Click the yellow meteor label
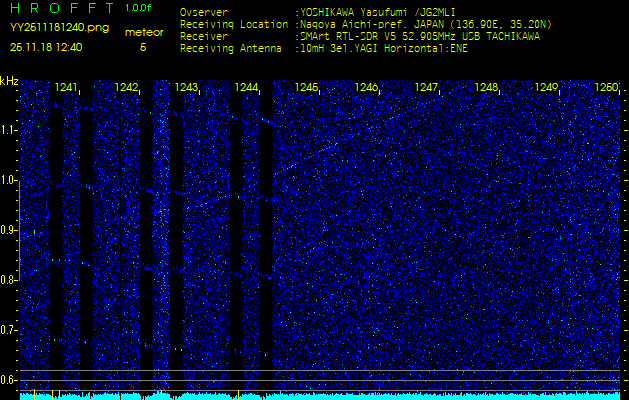Image resolution: width=629 pixels, height=400 pixels. coord(143,33)
